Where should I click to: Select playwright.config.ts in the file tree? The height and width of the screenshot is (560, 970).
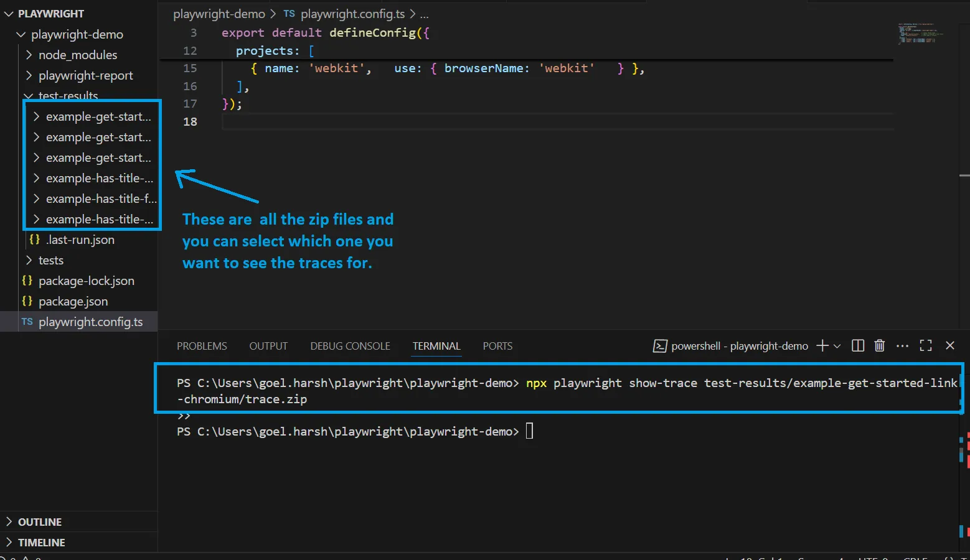(x=91, y=322)
